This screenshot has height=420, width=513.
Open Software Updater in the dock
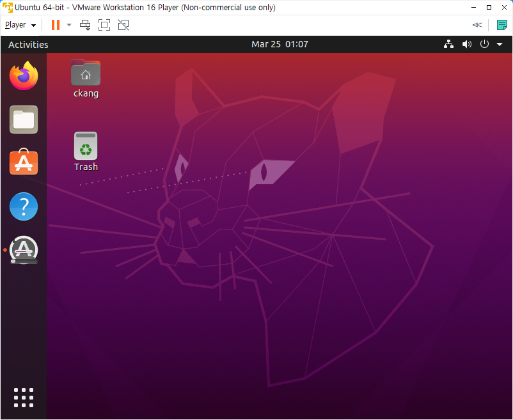(x=24, y=250)
